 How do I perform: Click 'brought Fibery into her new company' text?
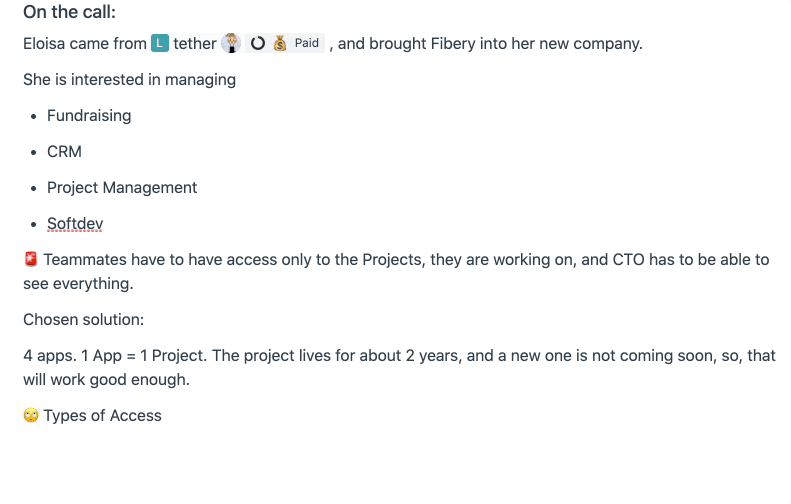point(505,44)
